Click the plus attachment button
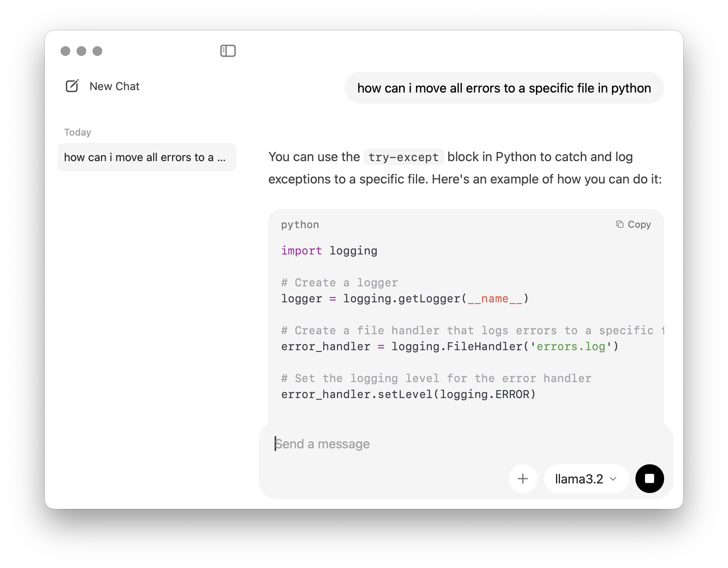This screenshot has width=728, height=568. coord(523,479)
